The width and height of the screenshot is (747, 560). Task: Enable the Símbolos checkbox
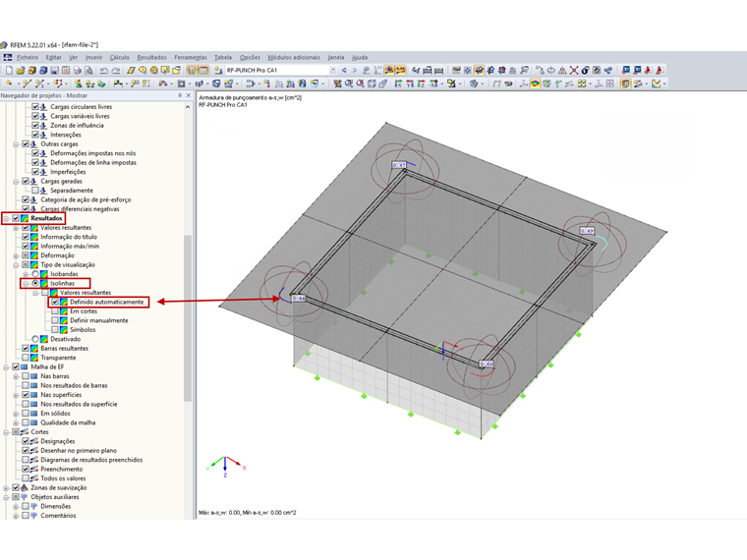(x=55, y=329)
